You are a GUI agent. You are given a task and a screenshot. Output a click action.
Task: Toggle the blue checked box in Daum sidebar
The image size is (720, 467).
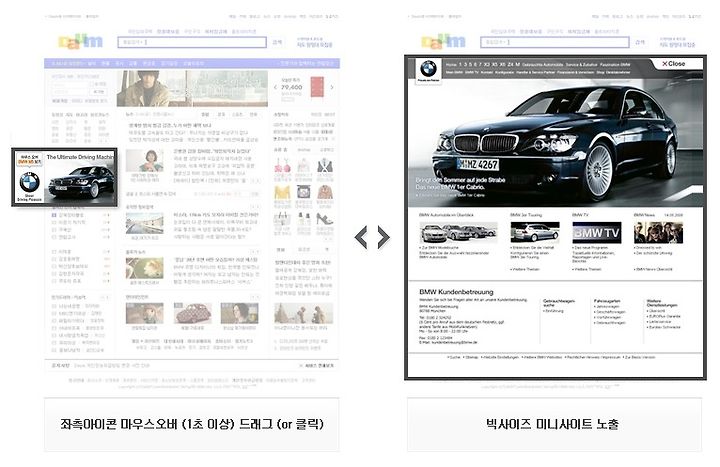(54, 214)
